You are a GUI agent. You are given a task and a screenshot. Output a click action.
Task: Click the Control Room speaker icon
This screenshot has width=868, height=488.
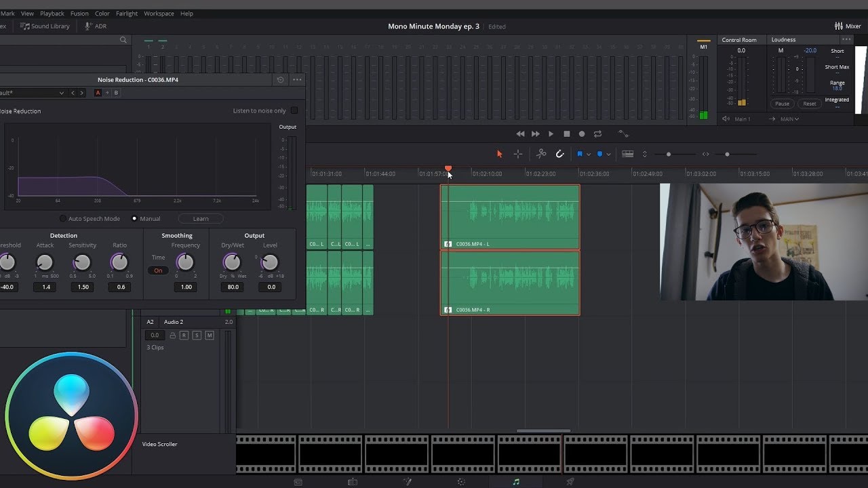[x=726, y=119]
